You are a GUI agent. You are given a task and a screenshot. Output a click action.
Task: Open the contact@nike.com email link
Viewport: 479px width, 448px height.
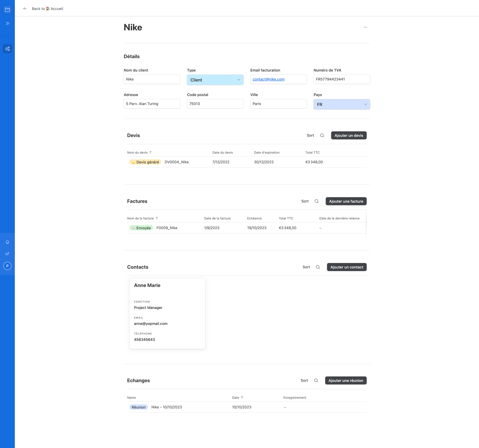tap(268, 79)
